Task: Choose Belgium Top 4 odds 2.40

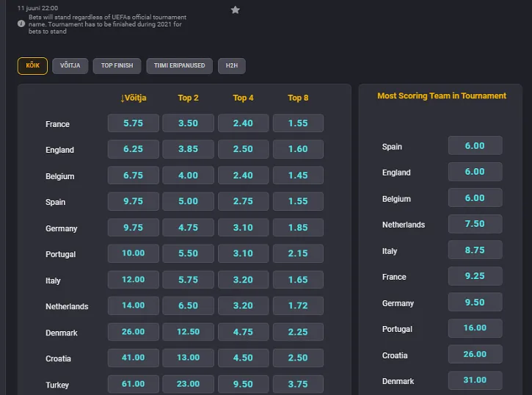Action: pyautogui.click(x=243, y=175)
